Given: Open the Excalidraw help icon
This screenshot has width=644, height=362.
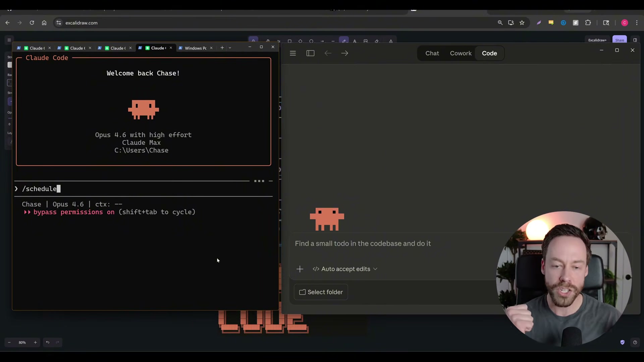Looking at the screenshot, I should (x=635, y=342).
